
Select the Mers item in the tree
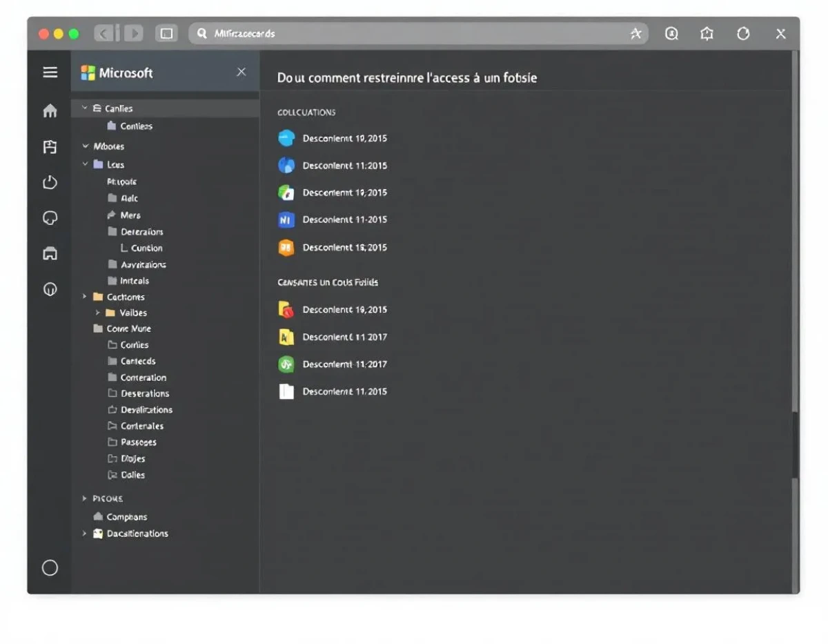[124, 215]
